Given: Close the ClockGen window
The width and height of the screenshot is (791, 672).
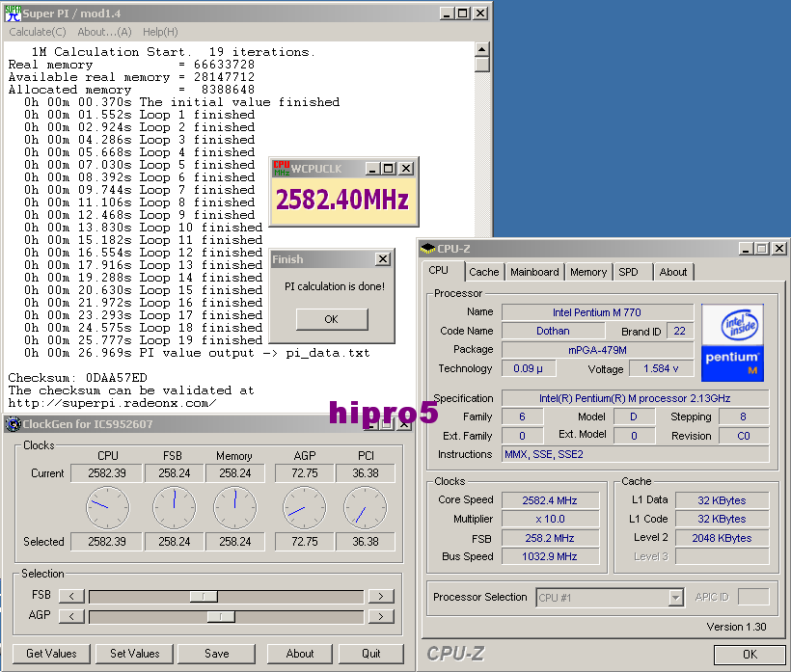Looking at the screenshot, I should 404,425.
